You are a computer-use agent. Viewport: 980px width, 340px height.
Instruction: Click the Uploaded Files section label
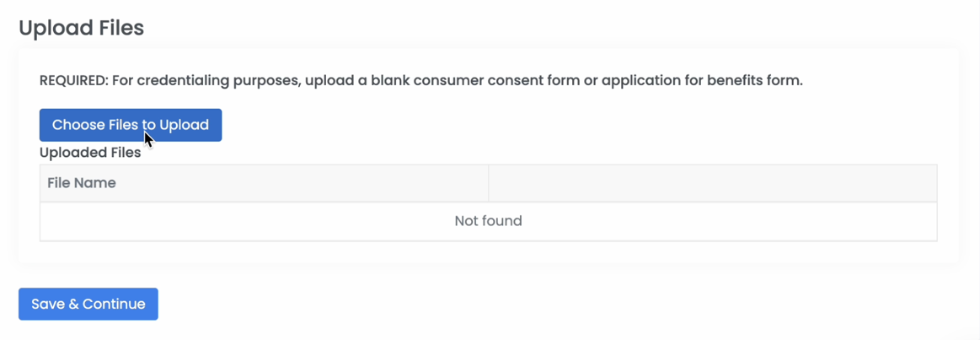(x=90, y=153)
